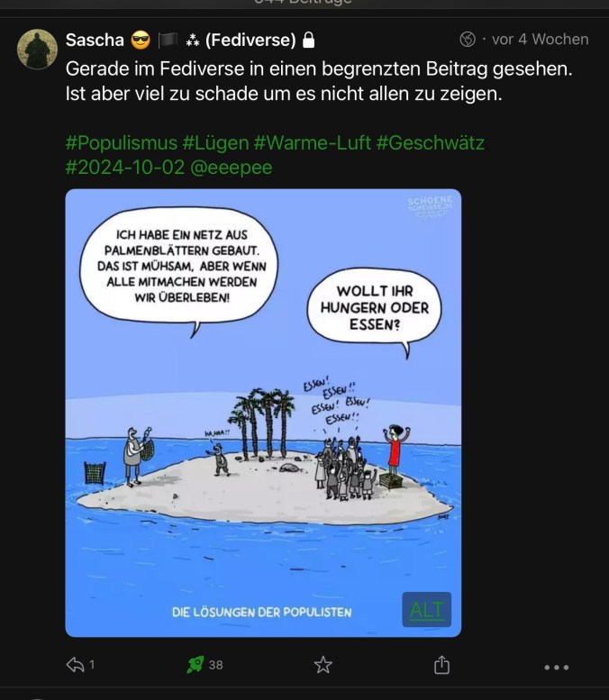The height and width of the screenshot is (700, 609).
Task: Click the reply count number 1
Action: click(x=92, y=665)
